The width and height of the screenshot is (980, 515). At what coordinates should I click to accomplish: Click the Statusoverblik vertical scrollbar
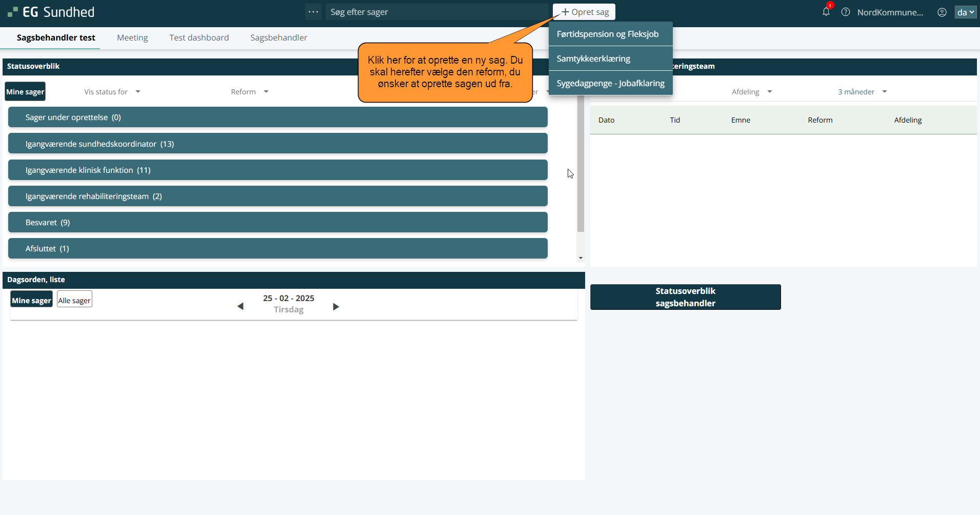click(x=581, y=164)
